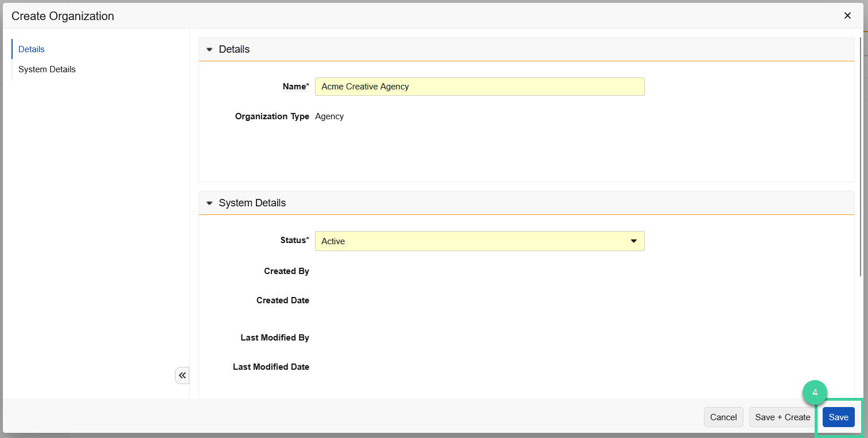Click the Organization Type value Agency
The image size is (868, 438).
pyautogui.click(x=329, y=116)
